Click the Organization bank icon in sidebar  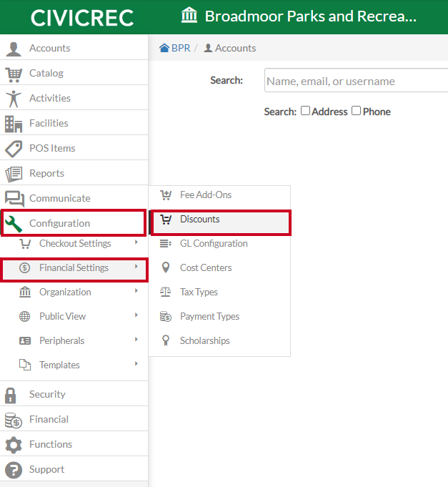[x=25, y=292]
